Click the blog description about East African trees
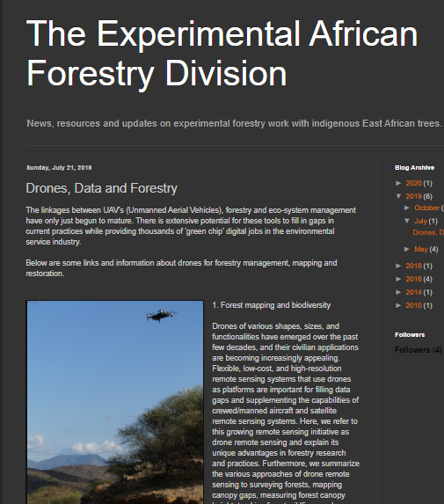The width and height of the screenshot is (444, 504). pos(234,123)
